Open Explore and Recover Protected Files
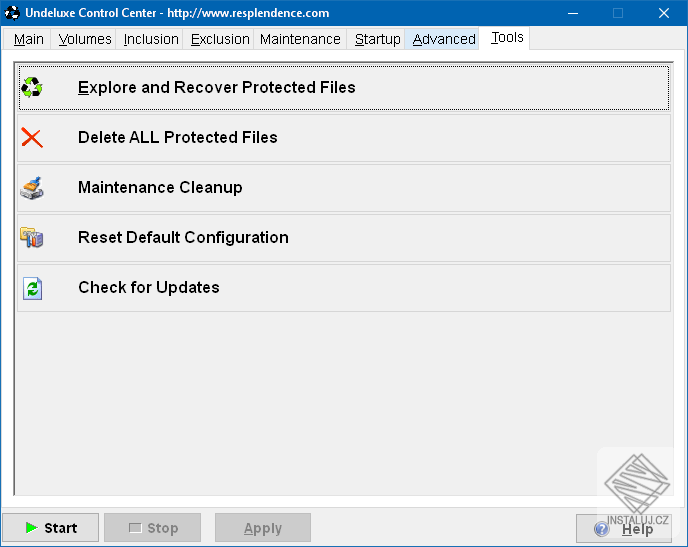The width and height of the screenshot is (688, 547). [344, 88]
